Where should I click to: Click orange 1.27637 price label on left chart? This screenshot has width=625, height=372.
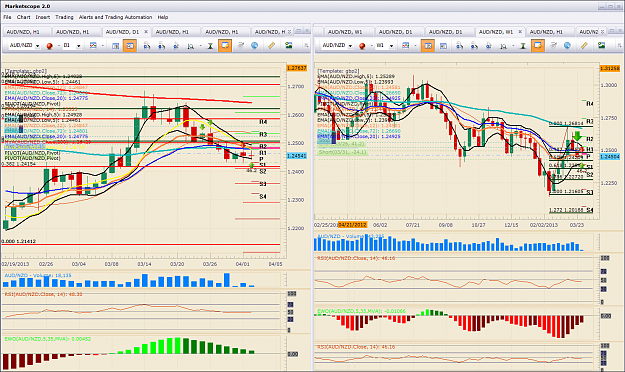coord(297,68)
